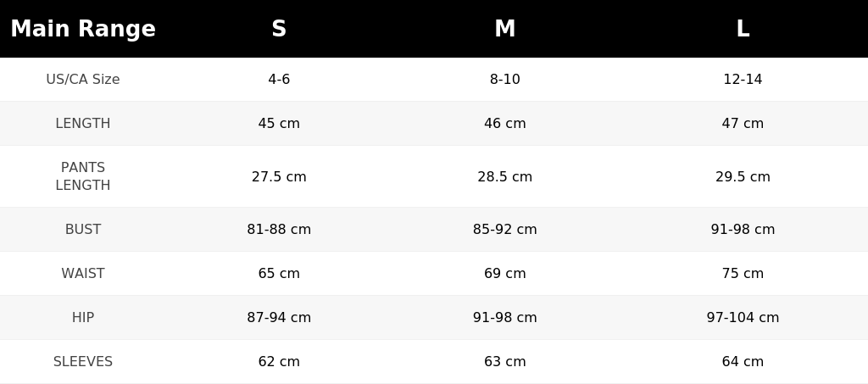
Task: Select the S size column header
Action: (x=279, y=29)
